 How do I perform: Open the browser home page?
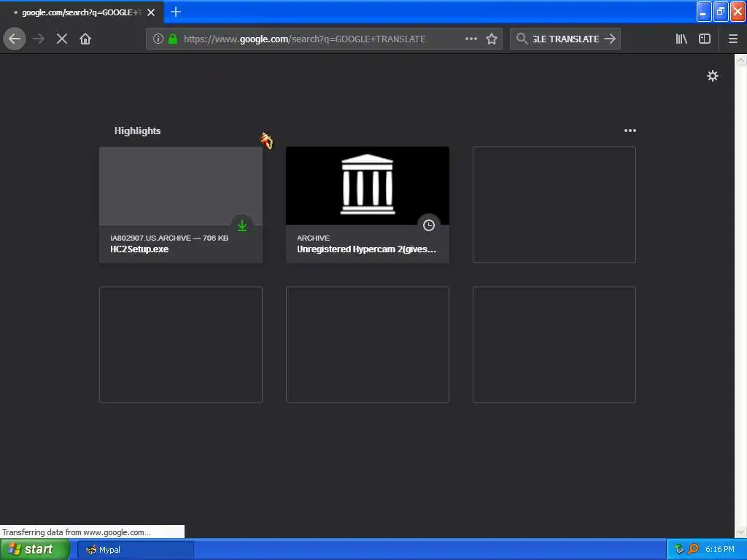[85, 39]
